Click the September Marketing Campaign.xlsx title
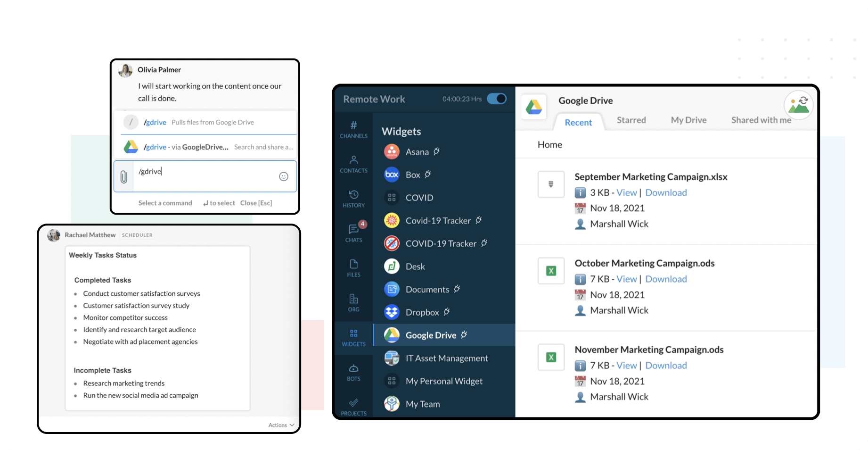This screenshot has height=450, width=868. point(651,177)
